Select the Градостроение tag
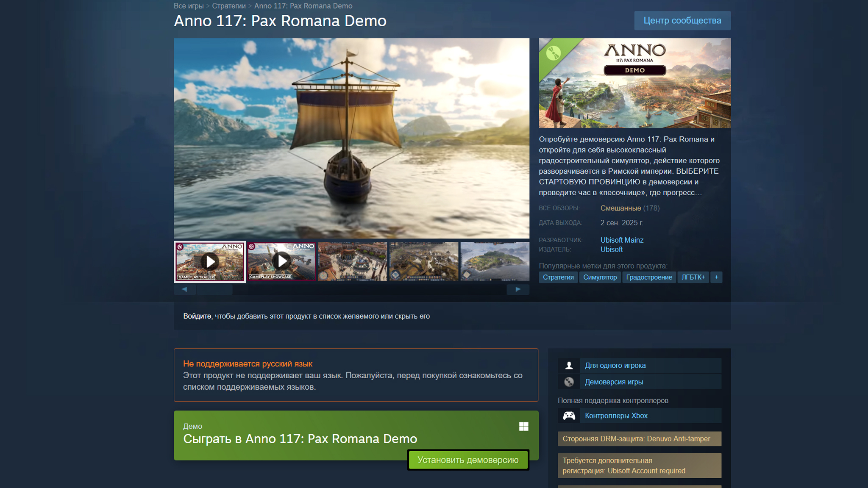The width and height of the screenshot is (868, 488). click(x=649, y=277)
